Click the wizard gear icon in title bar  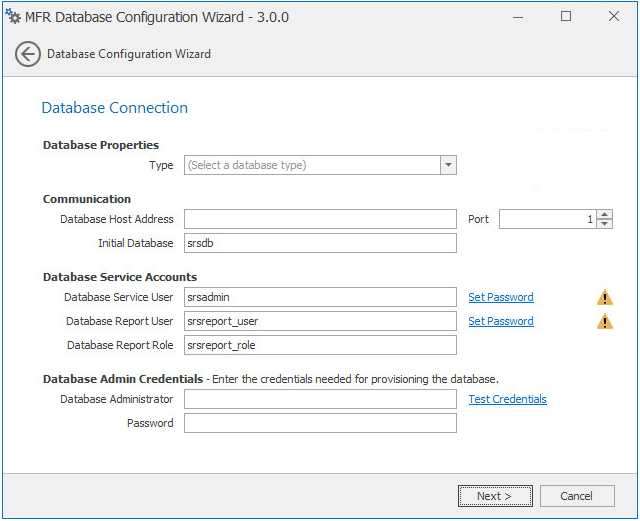click(x=14, y=17)
